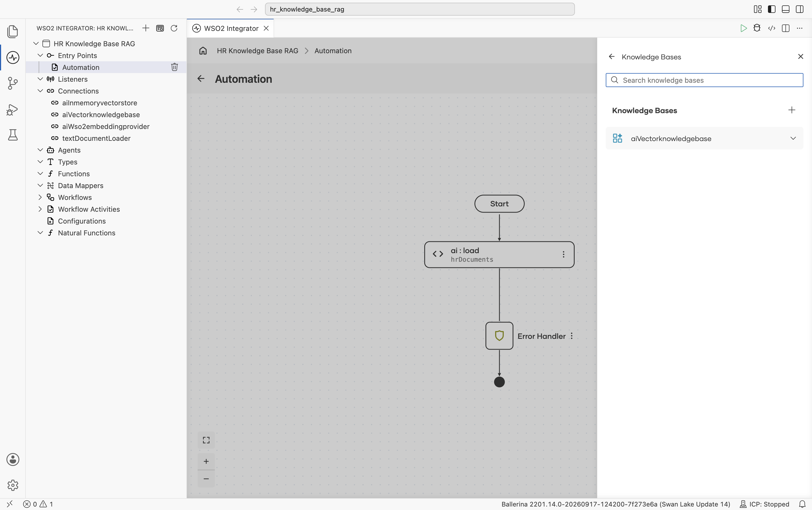Run the integration with the play icon
The height and width of the screenshot is (510, 812).
(x=743, y=28)
